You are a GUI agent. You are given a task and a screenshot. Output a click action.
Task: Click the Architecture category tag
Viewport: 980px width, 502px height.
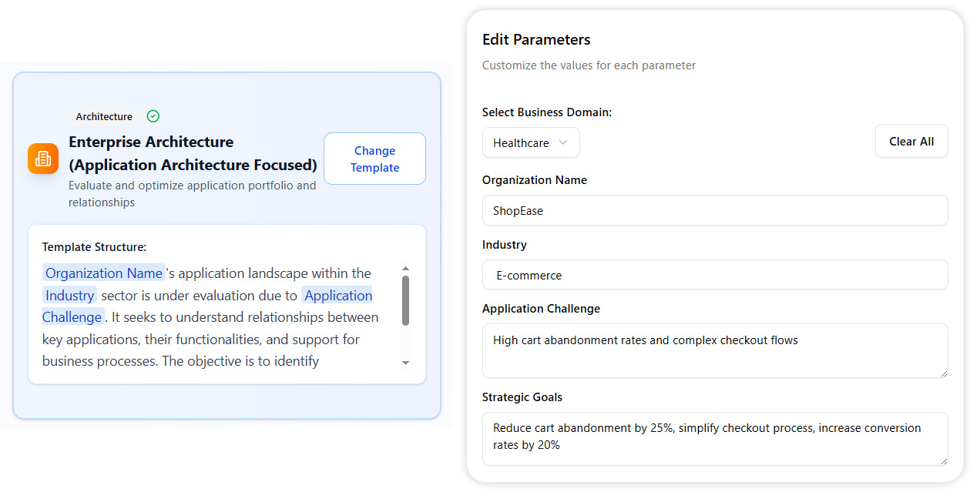coord(104,117)
